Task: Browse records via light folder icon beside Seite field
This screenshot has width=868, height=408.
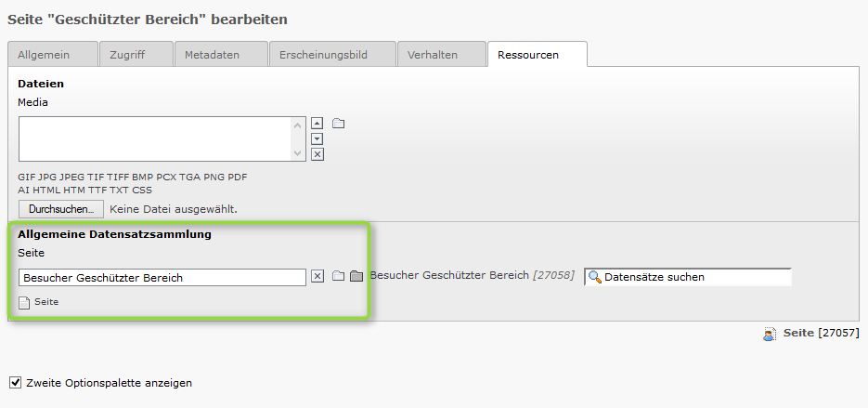Action: coord(338,275)
